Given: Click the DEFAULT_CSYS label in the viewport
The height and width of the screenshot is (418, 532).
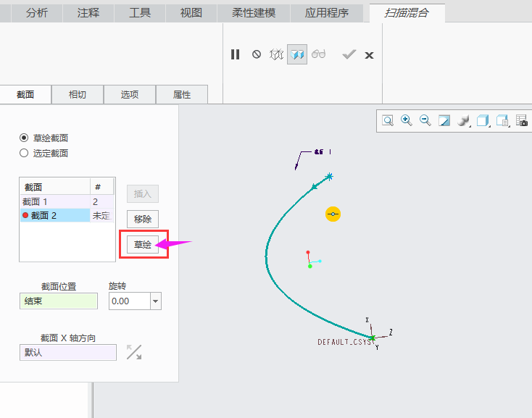Looking at the screenshot, I should pos(344,342).
